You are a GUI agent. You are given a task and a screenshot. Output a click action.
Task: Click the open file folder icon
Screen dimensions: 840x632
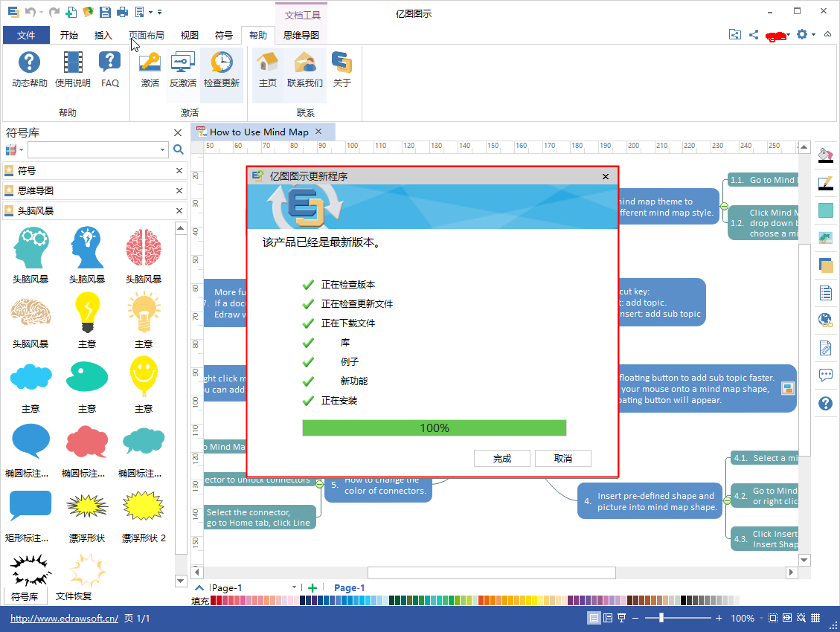[x=88, y=12]
